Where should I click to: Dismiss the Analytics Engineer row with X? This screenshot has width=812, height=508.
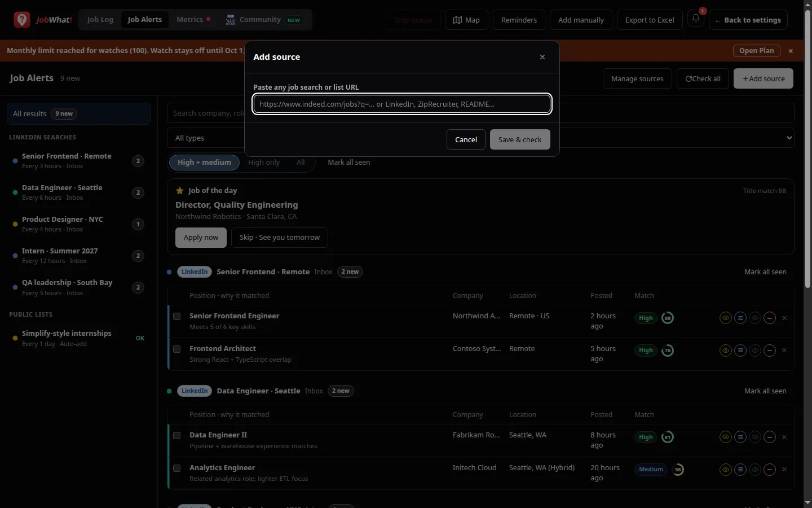tap(784, 470)
